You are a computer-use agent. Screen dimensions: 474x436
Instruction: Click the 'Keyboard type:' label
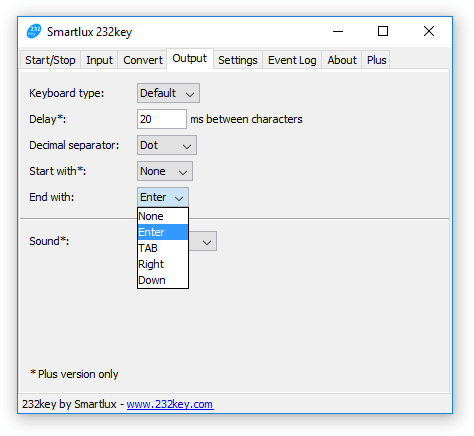(x=67, y=93)
